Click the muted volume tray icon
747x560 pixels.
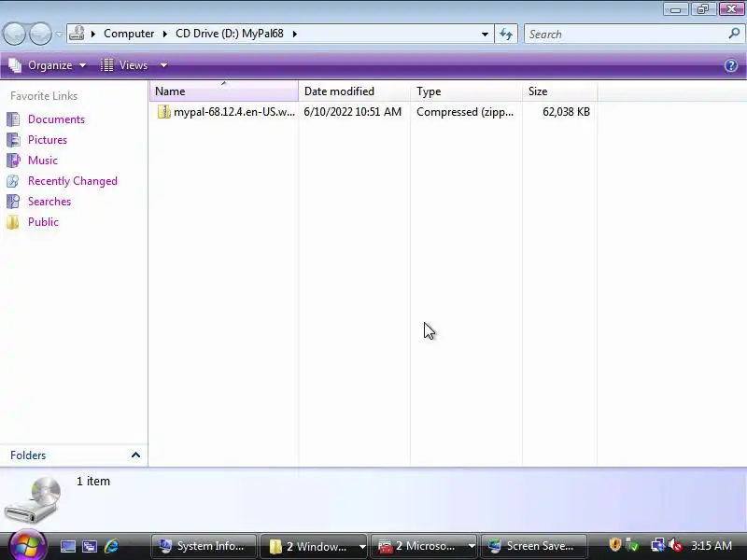[675, 545]
